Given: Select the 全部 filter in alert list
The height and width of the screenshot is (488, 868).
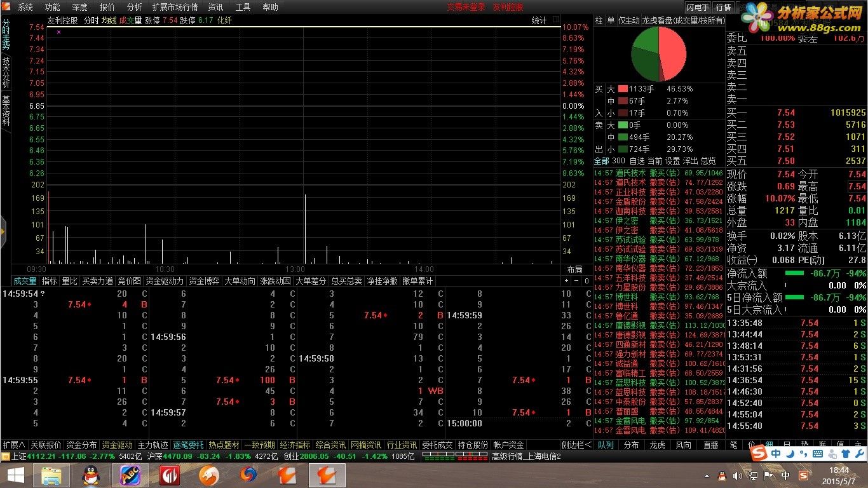Looking at the screenshot, I should [601, 161].
